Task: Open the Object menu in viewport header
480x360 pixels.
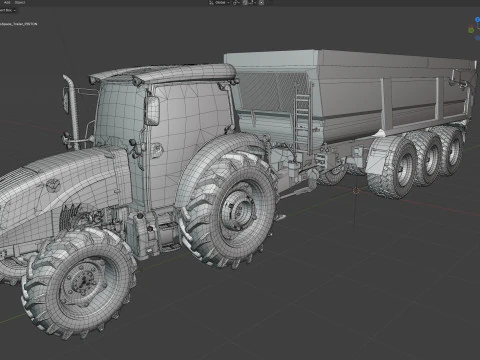Action: [x=20, y=2]
